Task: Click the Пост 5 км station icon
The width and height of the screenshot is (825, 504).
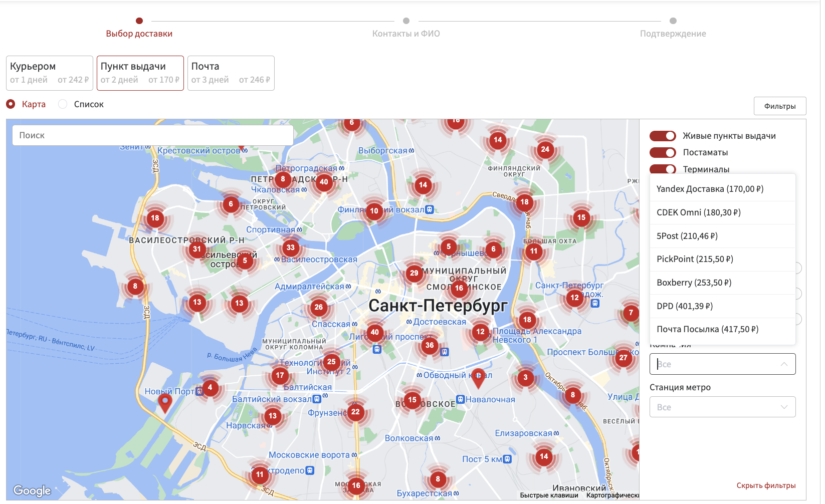Action: 507,459
